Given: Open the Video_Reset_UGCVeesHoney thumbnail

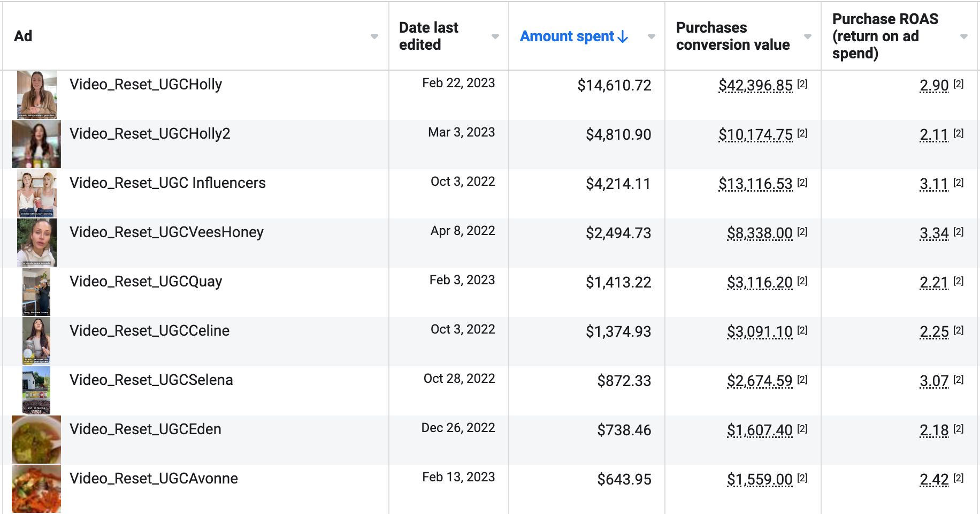Looking at the screenshot, I should tap(36, 243).
